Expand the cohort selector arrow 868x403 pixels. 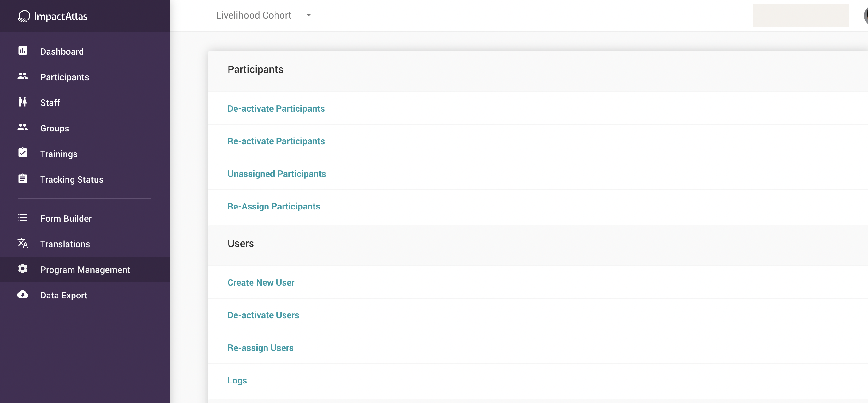tap(309, 15)
